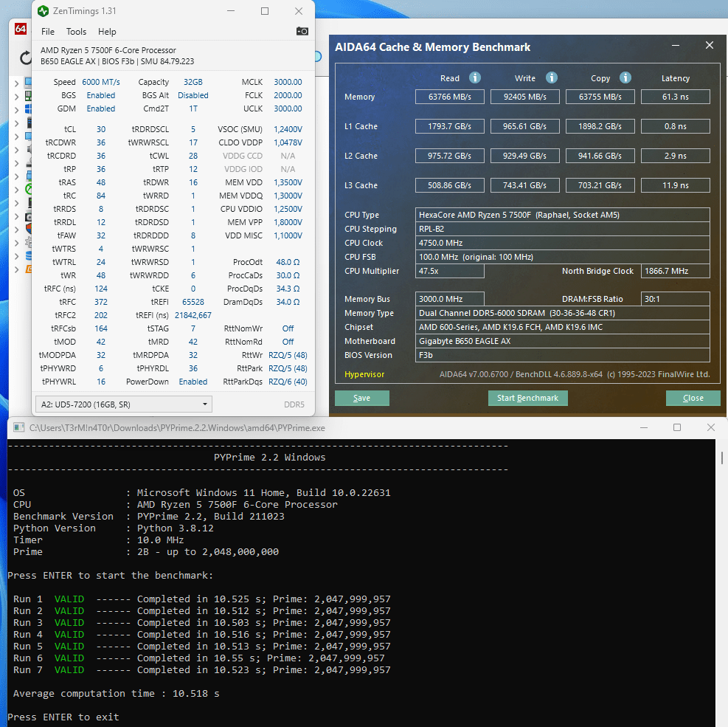728x727 pixels.
Task: Click the tCL value 30 in ZenTimings
Action: point(101,129)
